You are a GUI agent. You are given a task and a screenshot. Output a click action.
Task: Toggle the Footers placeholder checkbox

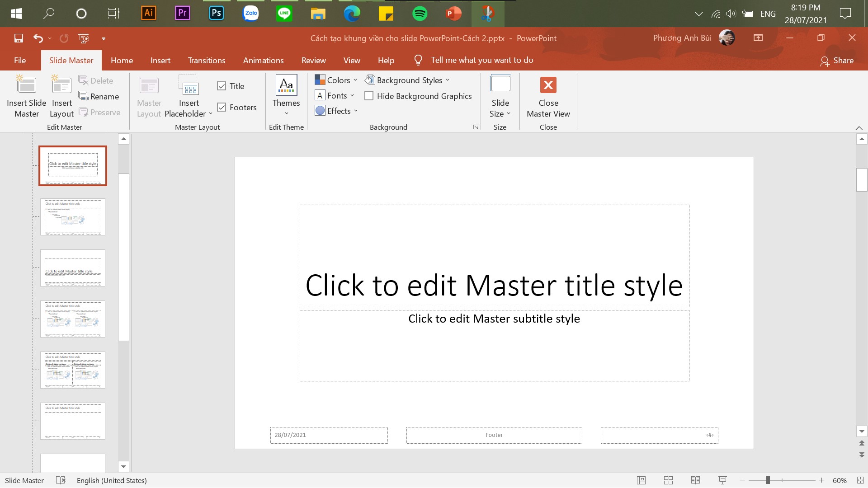pyautogui.click(x=221, y=107)
